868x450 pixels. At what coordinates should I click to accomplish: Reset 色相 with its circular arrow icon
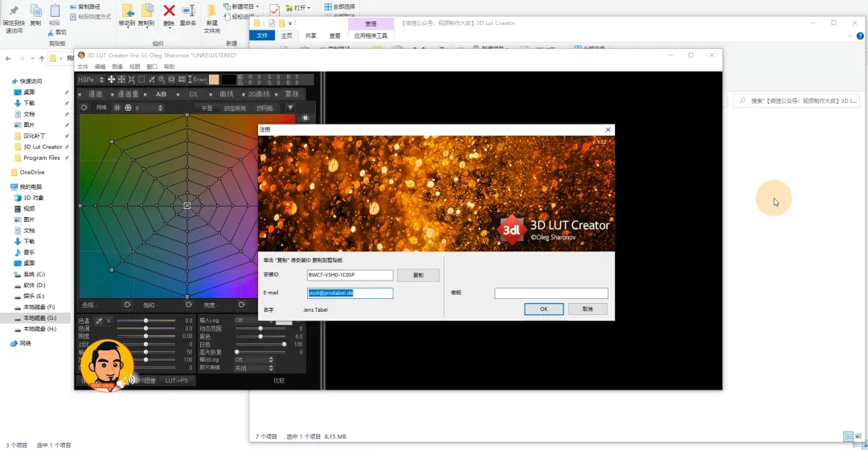click(127, 305)
